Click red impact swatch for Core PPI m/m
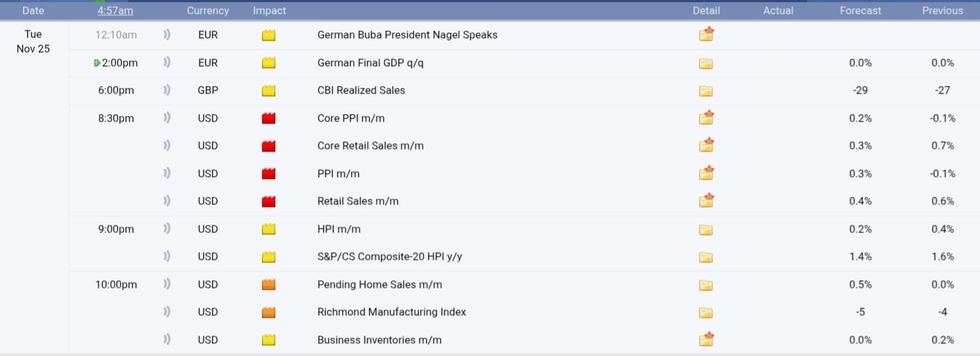Image resolution: width=980 pixels, height=356 pixels. point(268,118)
